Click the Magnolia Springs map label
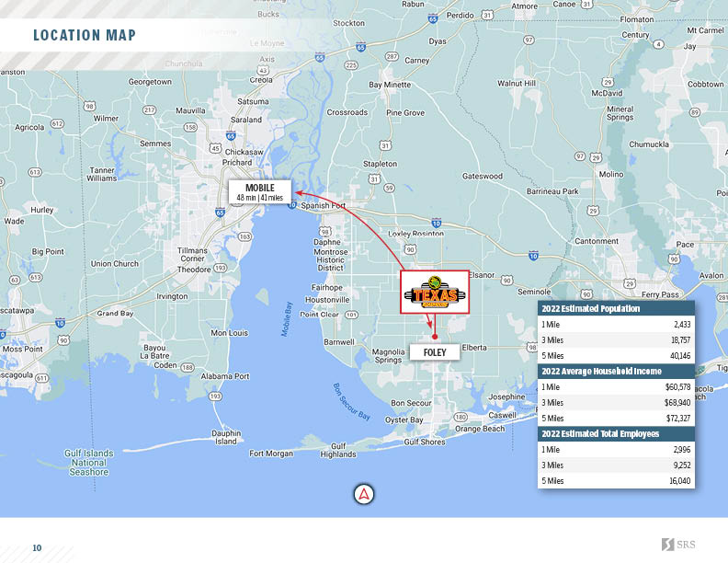 click(x=388, y=356)
